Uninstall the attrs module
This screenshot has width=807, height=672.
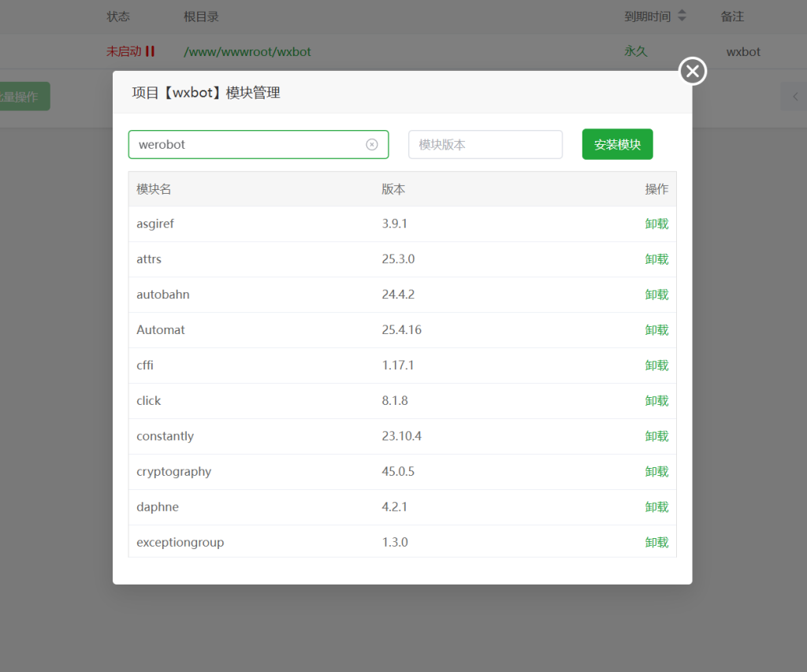656,259
